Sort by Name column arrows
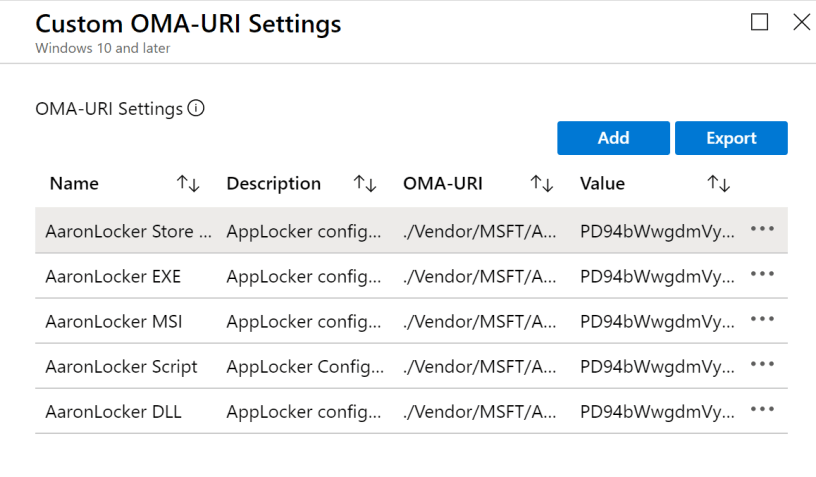Viewport: 816px width, 477px height. (188, 183)
